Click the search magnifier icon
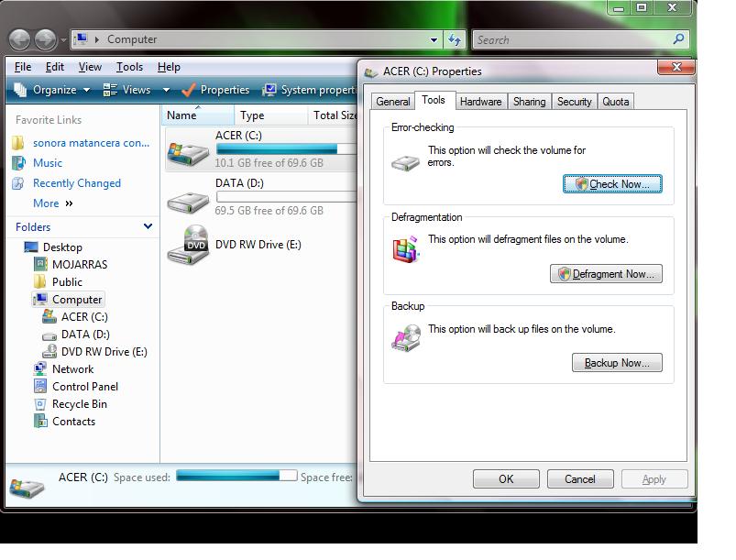Viewport: 736px width, 560px height. 678,39
